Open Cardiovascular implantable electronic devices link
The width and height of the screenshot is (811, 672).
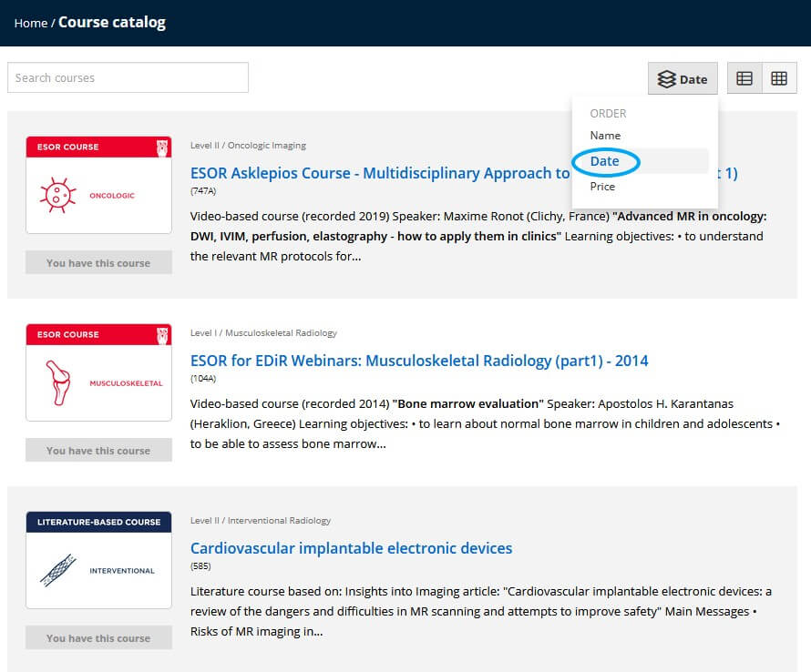click(x=351, y=548)
